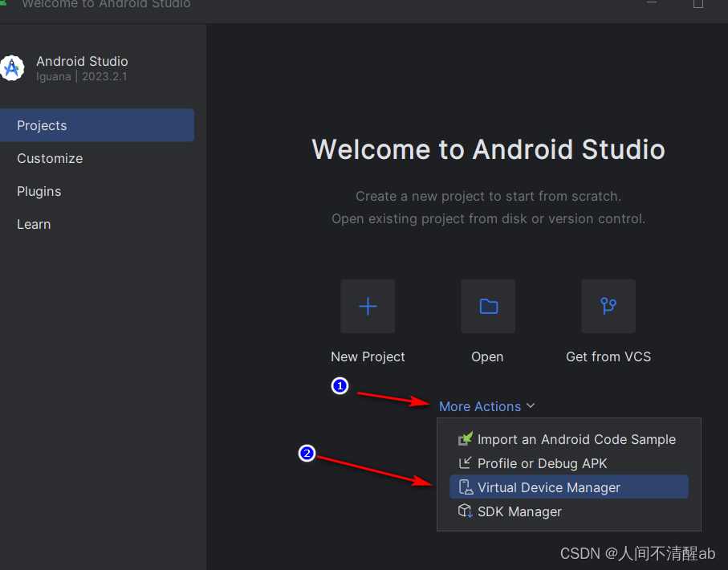The image size is (728, 570).
Task: Select SDK Manager menu entry
Action: [520, 511]
